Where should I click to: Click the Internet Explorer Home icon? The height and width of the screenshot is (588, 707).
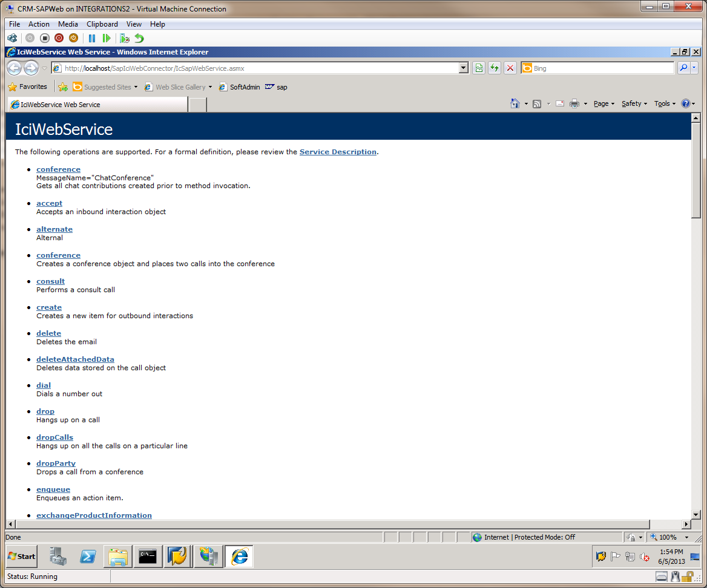click(x=515, y=103)
